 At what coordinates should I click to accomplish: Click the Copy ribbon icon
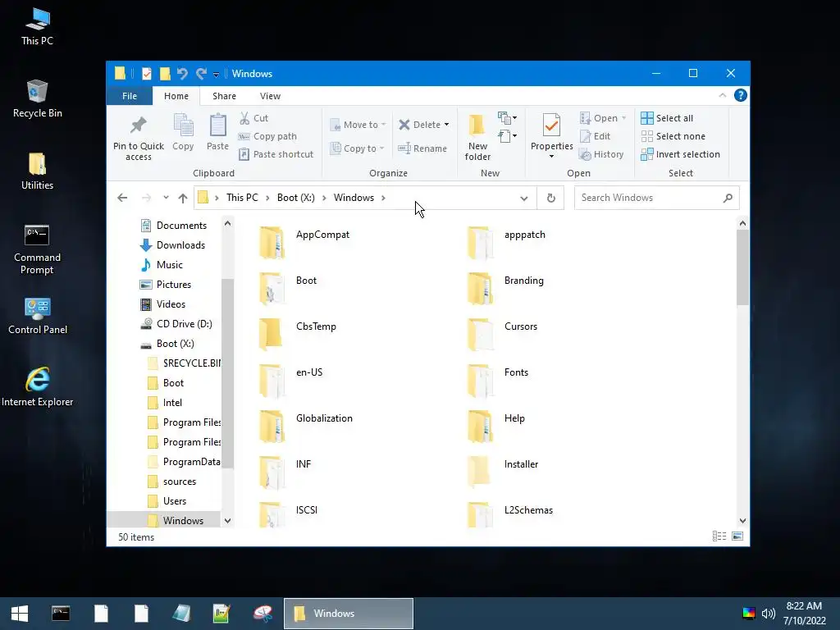183,132
